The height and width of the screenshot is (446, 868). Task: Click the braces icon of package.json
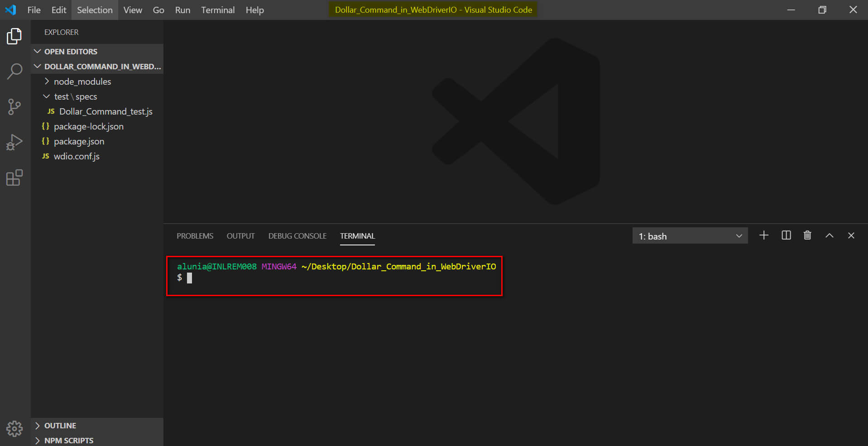pos(45,141)
